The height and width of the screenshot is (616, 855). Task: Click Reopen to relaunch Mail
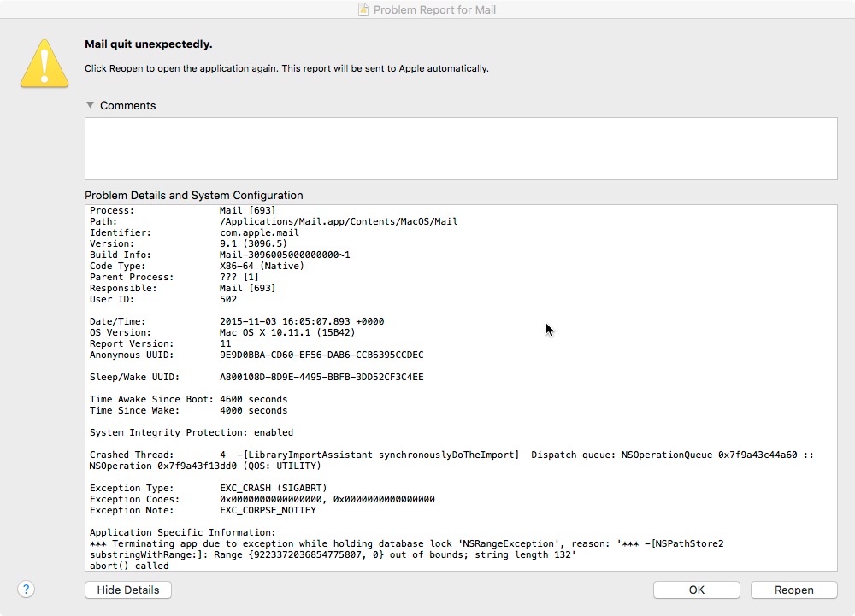coord(794,590)
